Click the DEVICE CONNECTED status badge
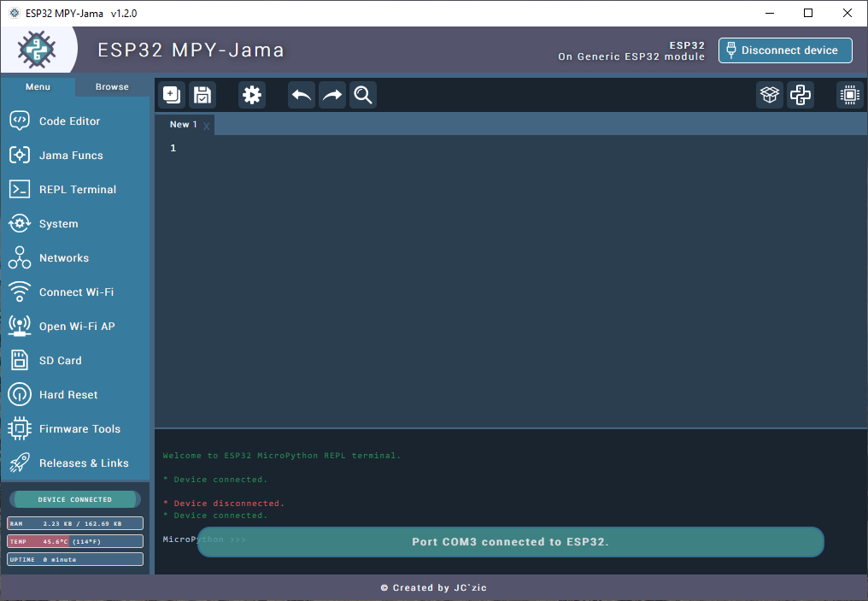Viewport: 868px width, 601px height. click(74, 499)
